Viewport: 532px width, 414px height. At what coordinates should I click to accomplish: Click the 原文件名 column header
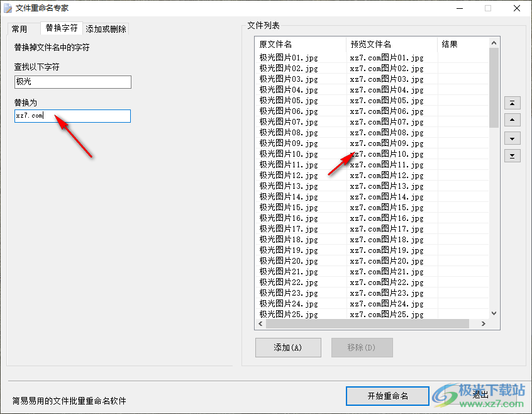point(301,44)
